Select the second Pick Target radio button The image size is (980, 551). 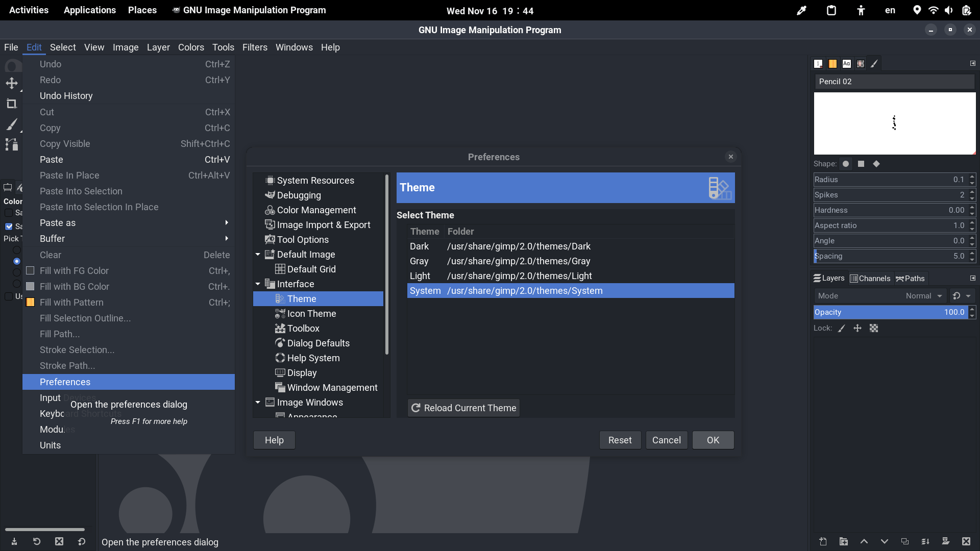16,261
